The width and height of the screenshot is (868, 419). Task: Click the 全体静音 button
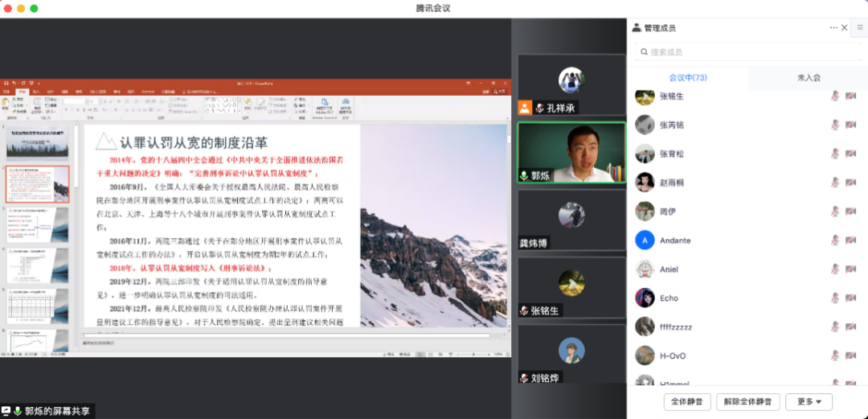tap(687, 401)
